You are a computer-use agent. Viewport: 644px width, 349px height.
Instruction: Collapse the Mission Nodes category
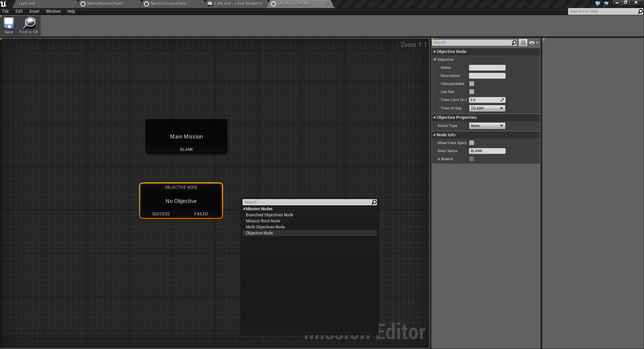[244, 209]
